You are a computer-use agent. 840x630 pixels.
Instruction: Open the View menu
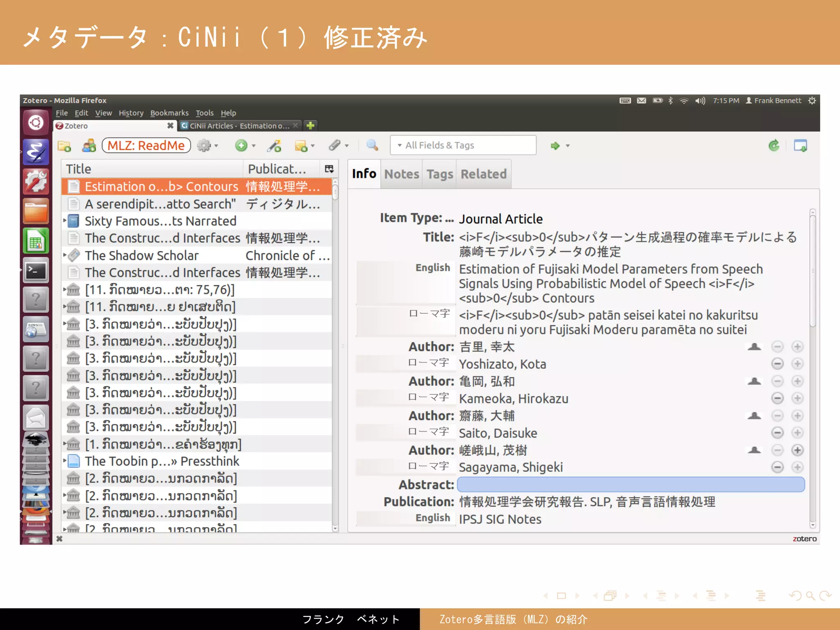point(103,113)
